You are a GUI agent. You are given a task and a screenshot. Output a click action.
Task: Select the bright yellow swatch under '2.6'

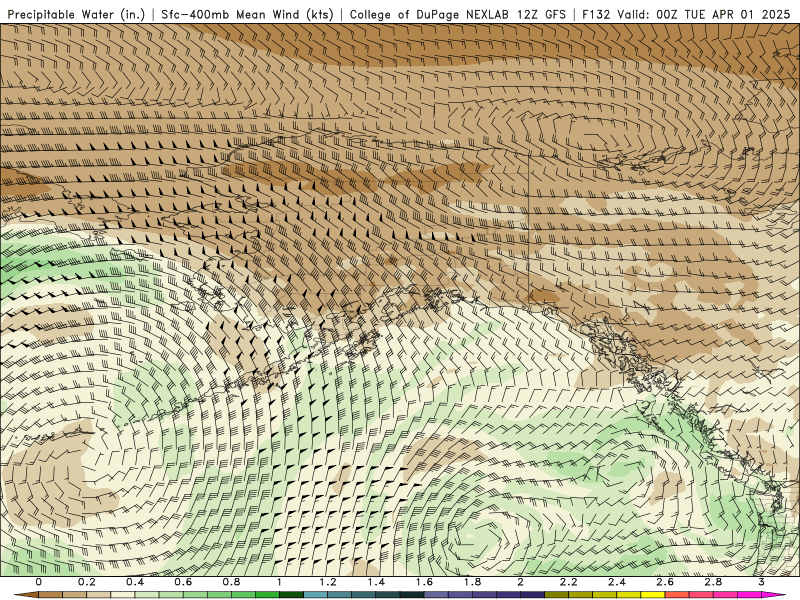coord(653,595)
